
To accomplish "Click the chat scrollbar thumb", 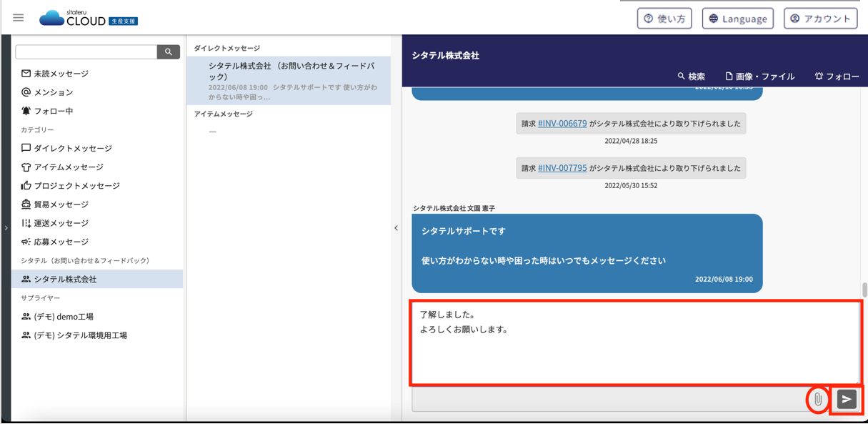I will (864, 290).
